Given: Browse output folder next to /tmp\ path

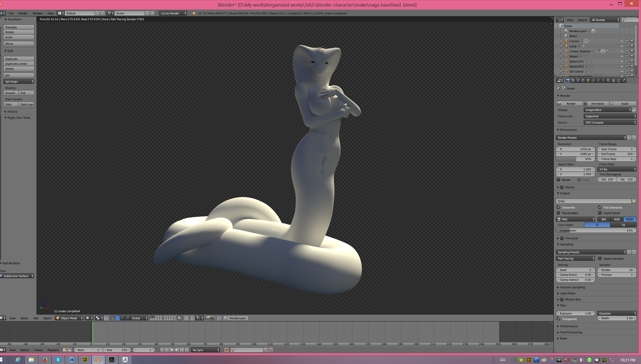Looking at the screenshot, I should 634,201.
